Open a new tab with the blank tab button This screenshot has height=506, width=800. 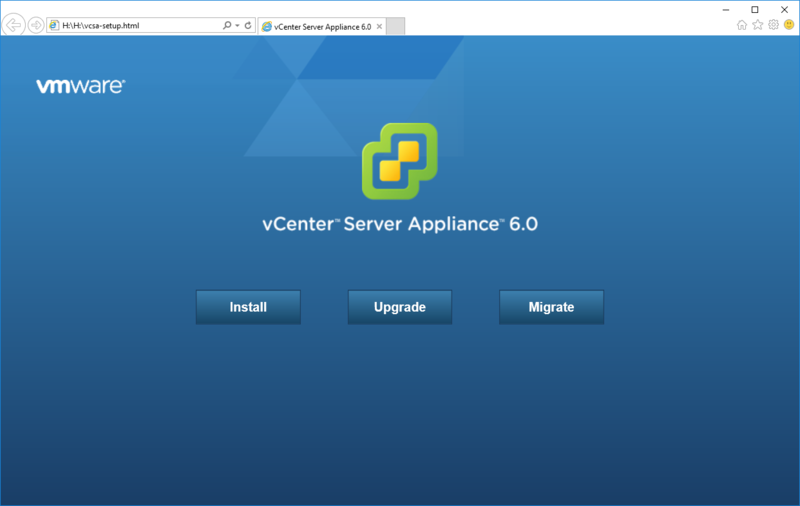(x=395, y=26)
